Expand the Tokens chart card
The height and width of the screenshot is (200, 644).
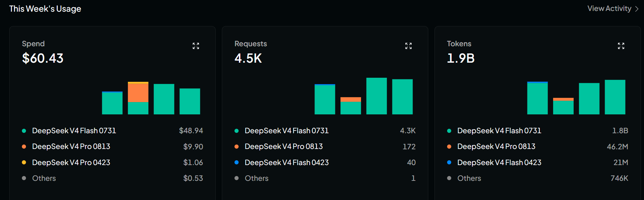point(621,46)
